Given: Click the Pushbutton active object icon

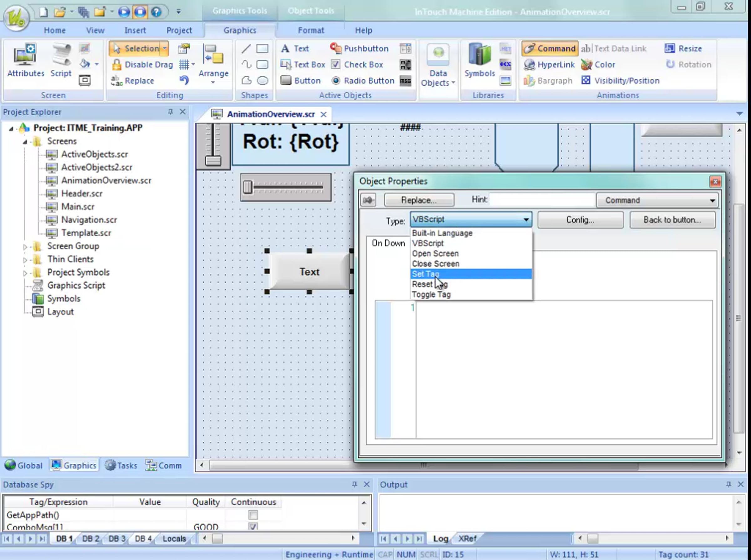Looking at the screenshot, I should click(335, 48).
